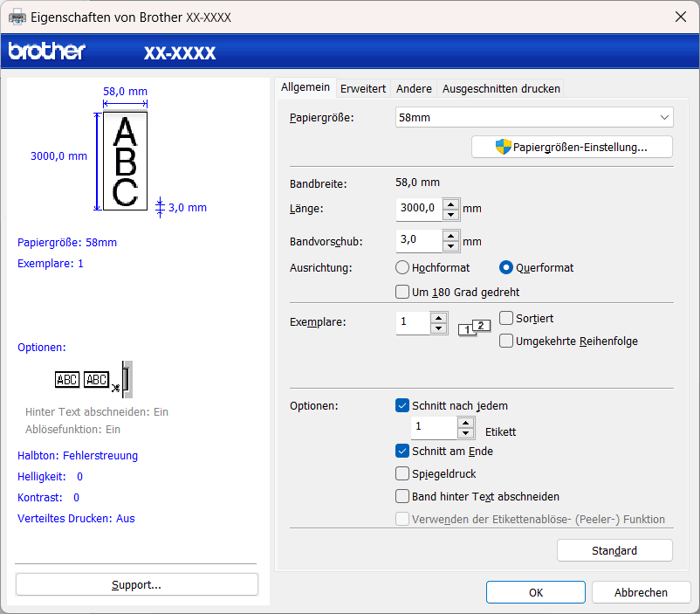Viewport: 700px width, 614px height.
Task: Increase Länge value with up arrow
Action: 450,204
